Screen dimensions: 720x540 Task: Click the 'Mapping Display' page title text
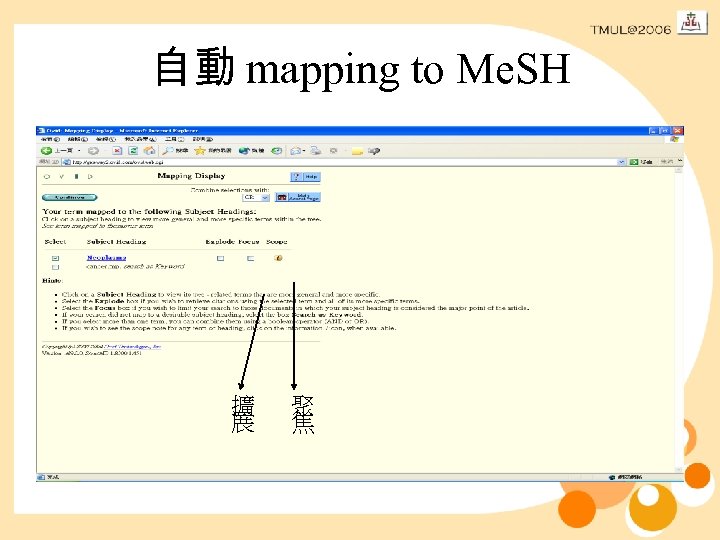[191, 176]
